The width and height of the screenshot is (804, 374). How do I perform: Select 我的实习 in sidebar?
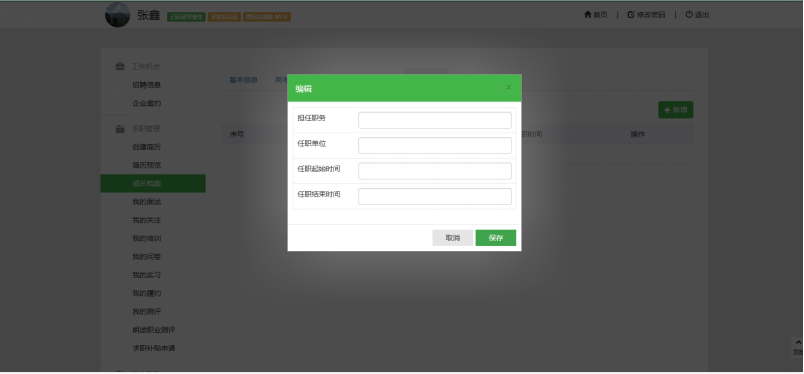click(147, 275)
